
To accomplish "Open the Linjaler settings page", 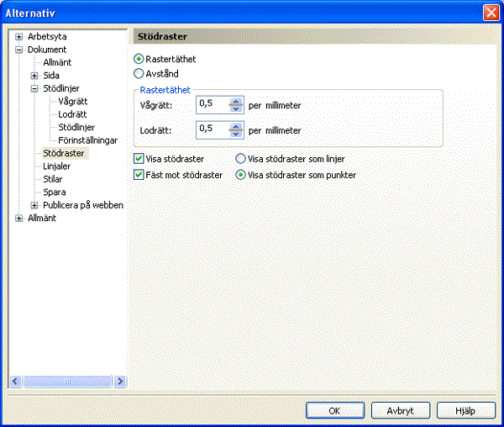I will [x=56, y=166].
